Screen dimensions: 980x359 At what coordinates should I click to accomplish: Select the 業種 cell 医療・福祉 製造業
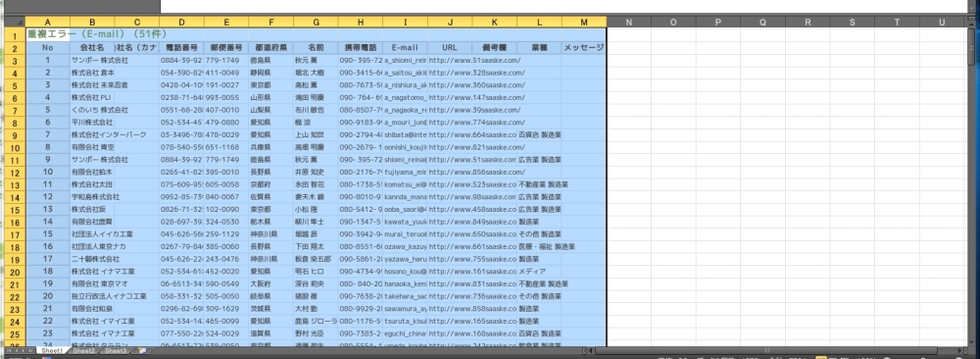click(x=546, y=246)
